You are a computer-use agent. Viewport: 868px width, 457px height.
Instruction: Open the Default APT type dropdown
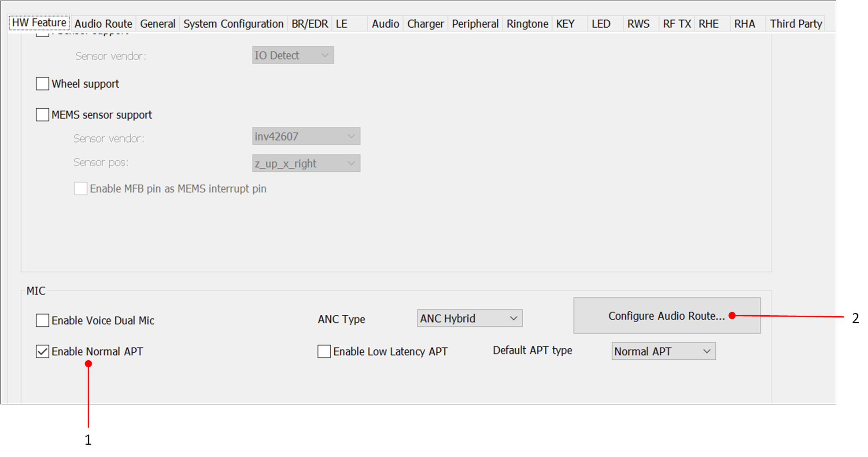point(663,351)
